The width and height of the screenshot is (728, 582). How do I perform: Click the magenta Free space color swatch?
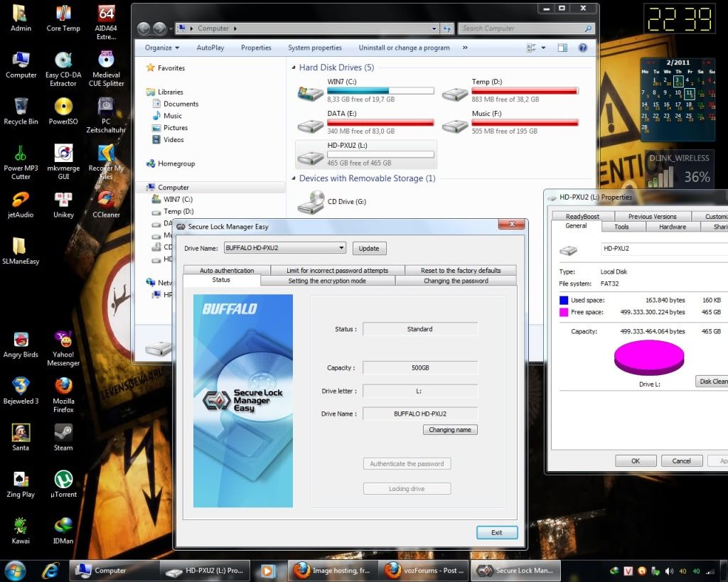564,313
